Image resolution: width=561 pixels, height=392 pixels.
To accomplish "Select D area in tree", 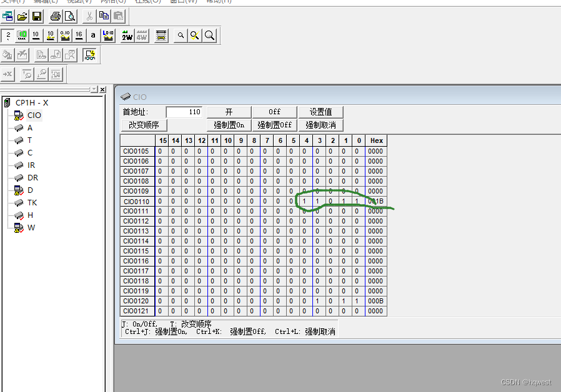I will tap(30, 190).
